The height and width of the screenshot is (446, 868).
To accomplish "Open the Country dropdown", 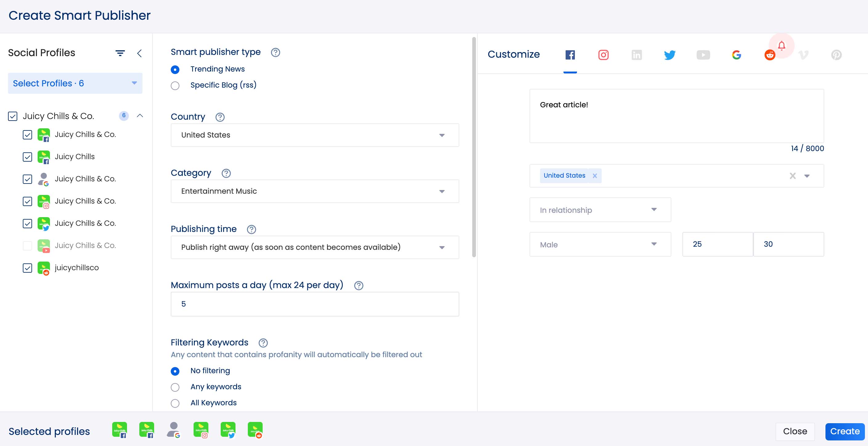I will pyautogui.click(x=314, y=135).
